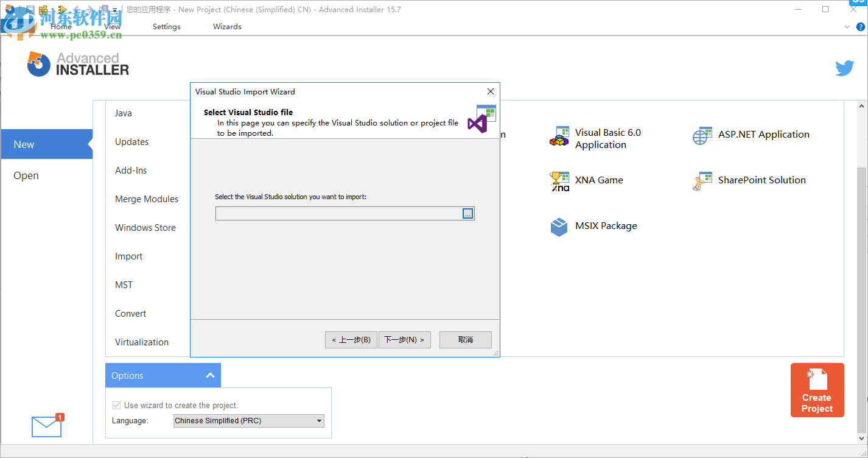Click the SharePoint Solution label
Image resolution: width=868 pixels, height=458 pixels.
tap(762, 180)
